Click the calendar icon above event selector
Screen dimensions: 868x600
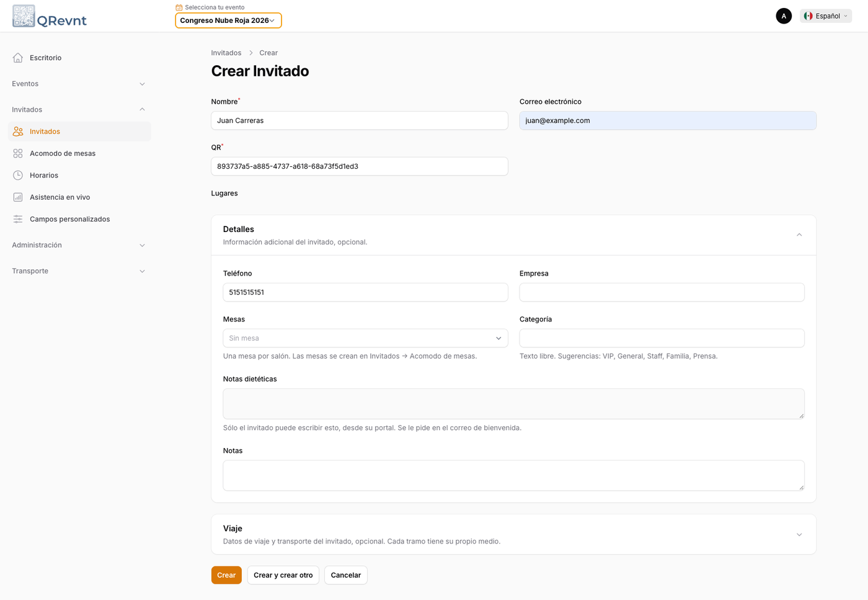(179, 7)
